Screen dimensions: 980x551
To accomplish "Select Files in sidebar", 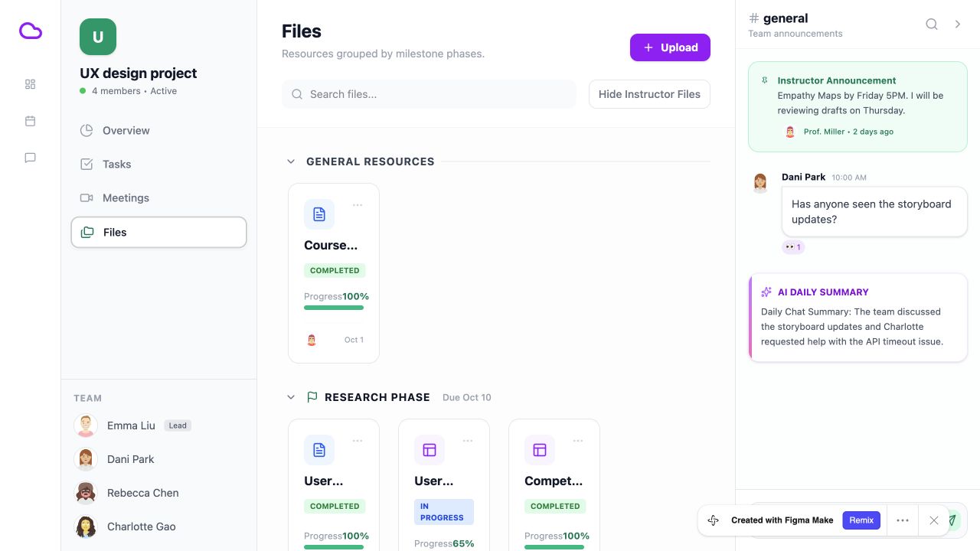I will pyautogui.click(x=158, y=232).
